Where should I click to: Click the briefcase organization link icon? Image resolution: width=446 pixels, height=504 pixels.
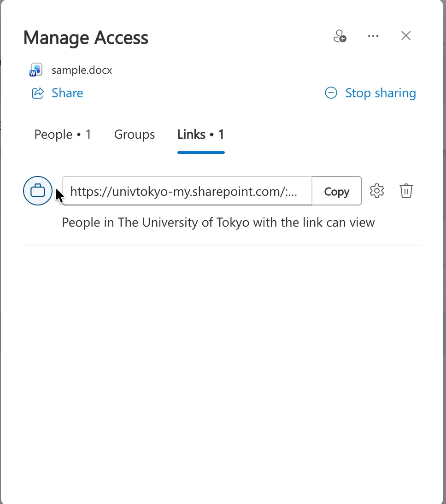(x=38, y=191)
